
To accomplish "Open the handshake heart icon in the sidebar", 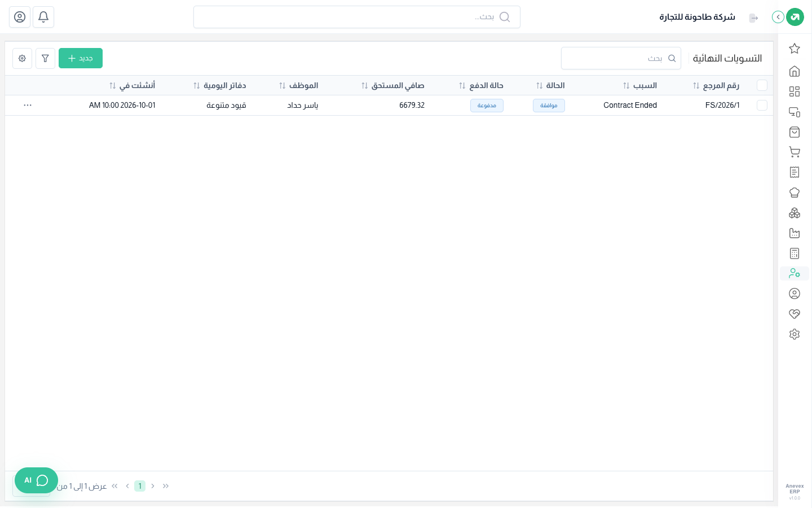I will click(x=795, y=314).
